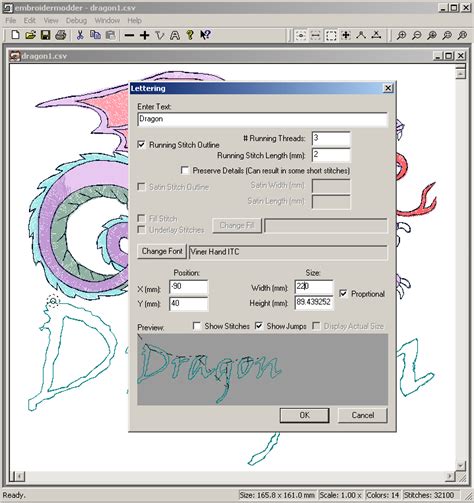Open the View menu
The width and height of the screenshot is (474, 503).
[51, 21]
